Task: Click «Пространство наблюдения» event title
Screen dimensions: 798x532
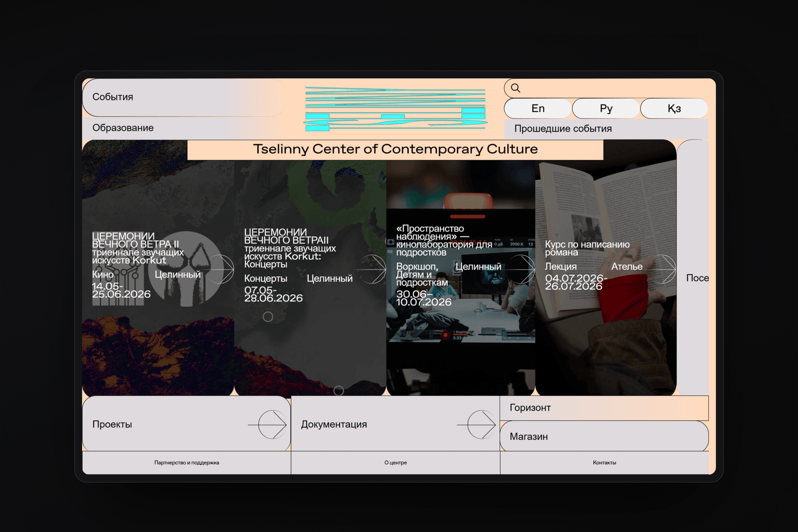Action: (x=444, y=240)
